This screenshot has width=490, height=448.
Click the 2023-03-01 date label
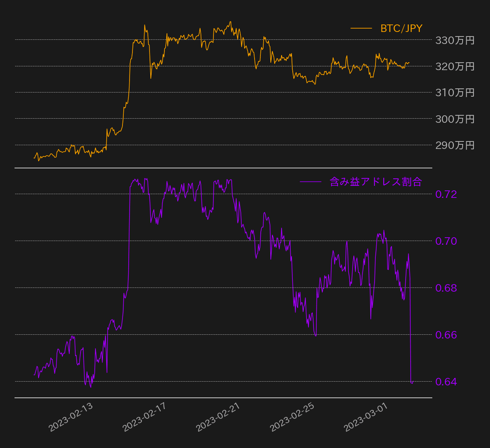[366, 417]
